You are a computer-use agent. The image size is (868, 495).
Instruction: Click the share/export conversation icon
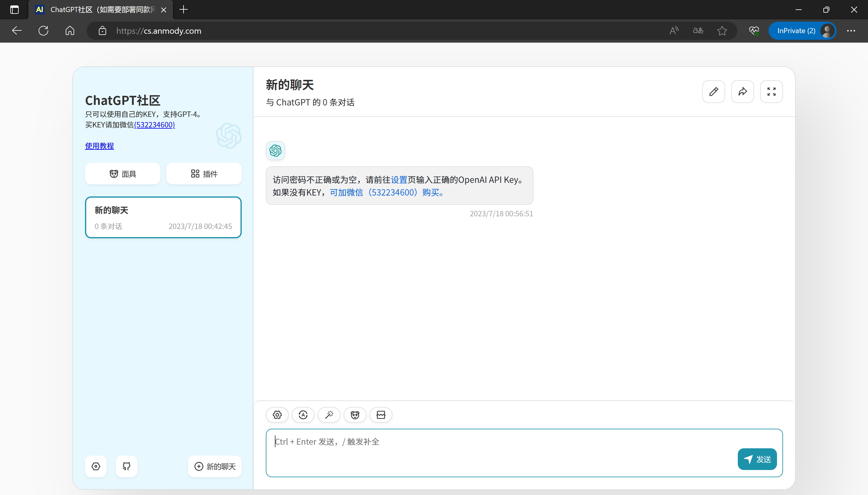coord(742,92)
